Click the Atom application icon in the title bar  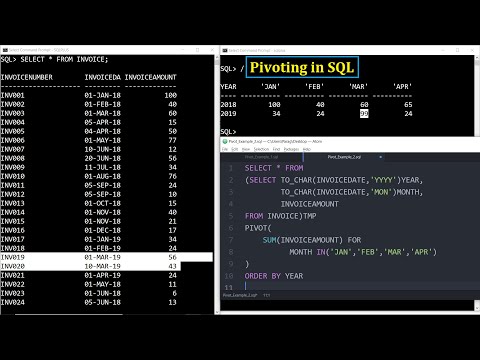coord(225,141)
